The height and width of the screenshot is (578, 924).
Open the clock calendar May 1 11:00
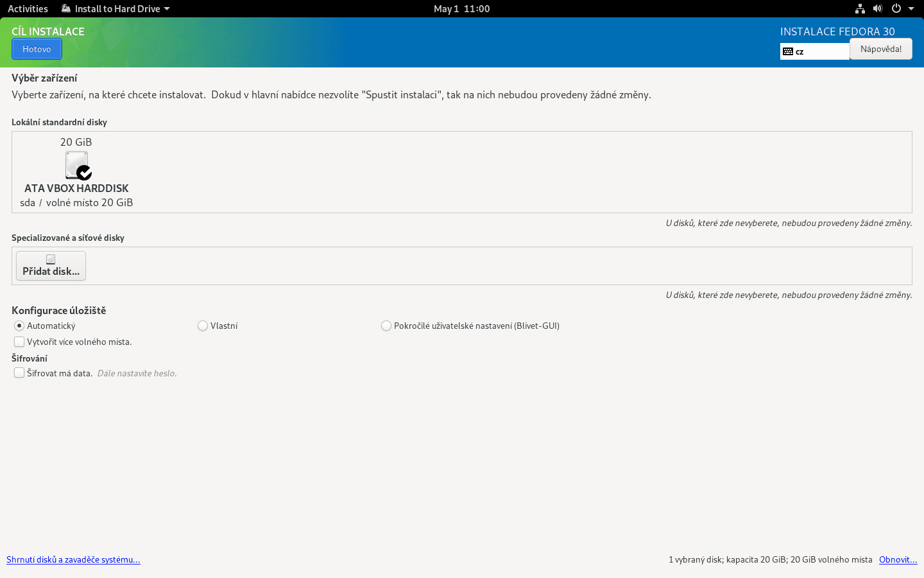tap(461, 8)
